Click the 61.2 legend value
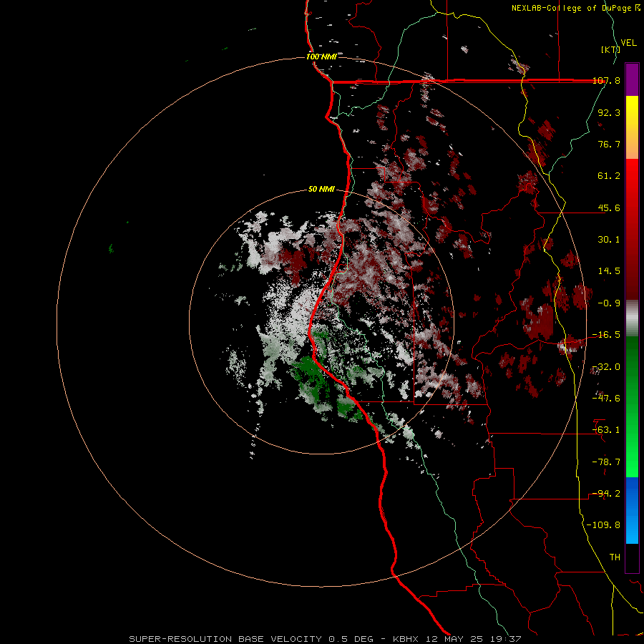 609,176
